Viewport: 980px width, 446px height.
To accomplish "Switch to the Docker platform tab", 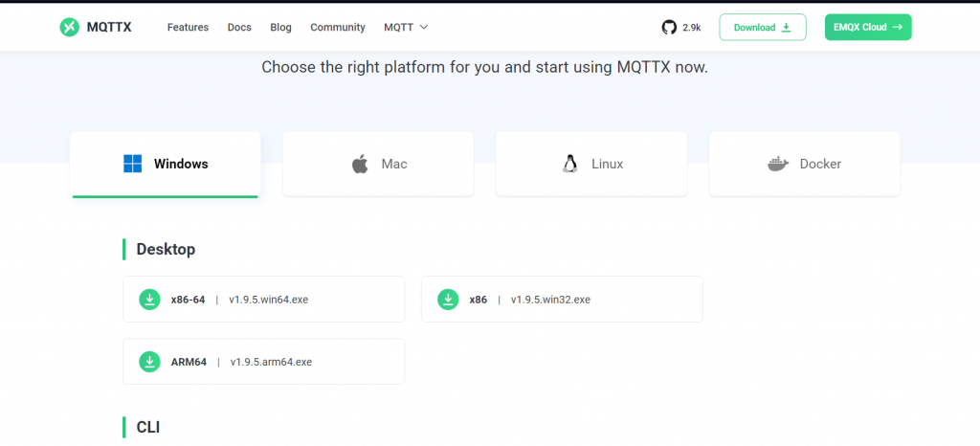I will coord(804,164).
